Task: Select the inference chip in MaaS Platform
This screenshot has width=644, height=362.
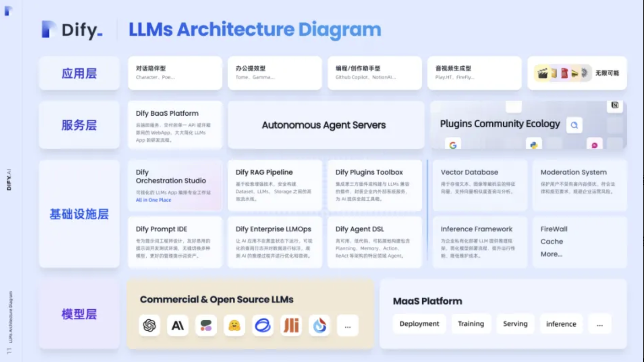Action: click(561, 324)
